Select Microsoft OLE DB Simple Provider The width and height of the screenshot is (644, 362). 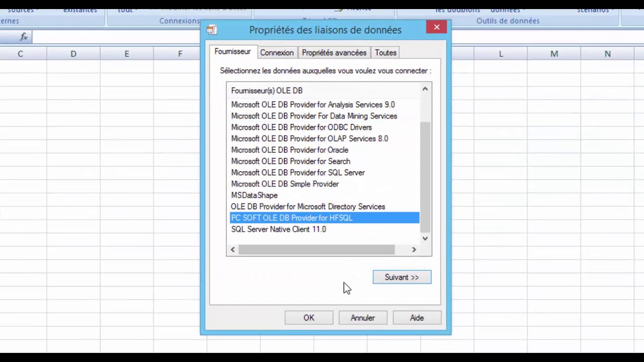point(285,184)
